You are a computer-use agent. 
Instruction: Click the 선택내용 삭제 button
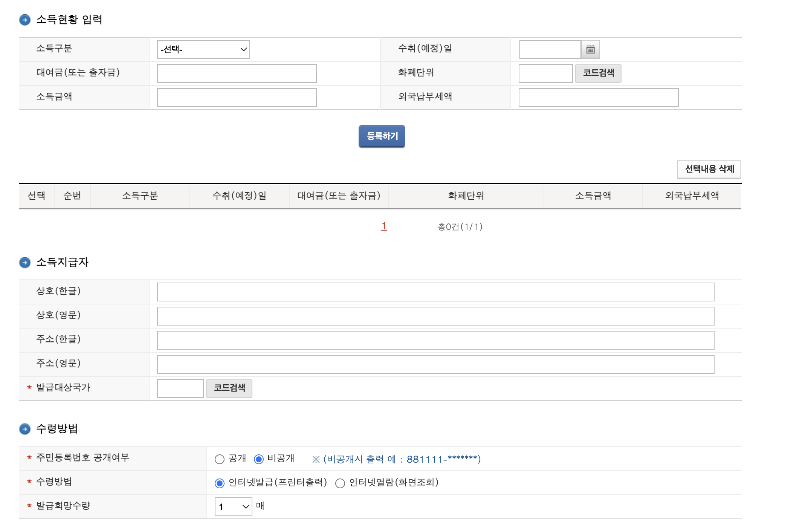tap(709, 169)
